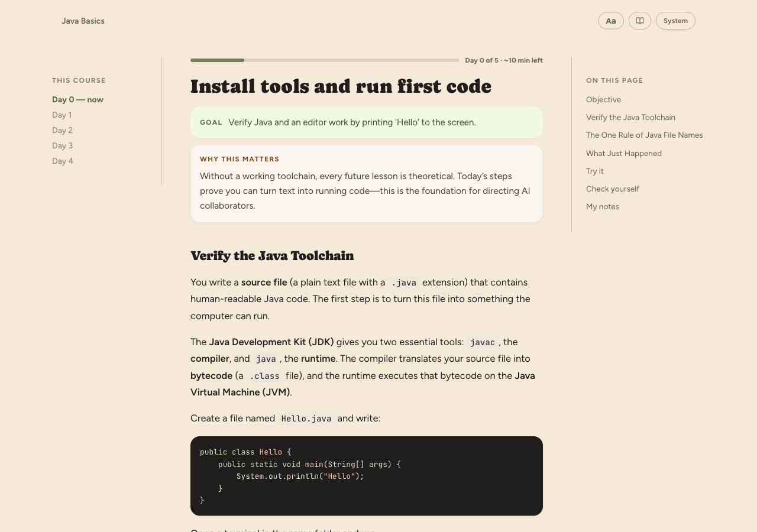Click the 'Day 0 of 5 · ~10 min left' text
Screen dimensions: 757x532
point(504,60)
